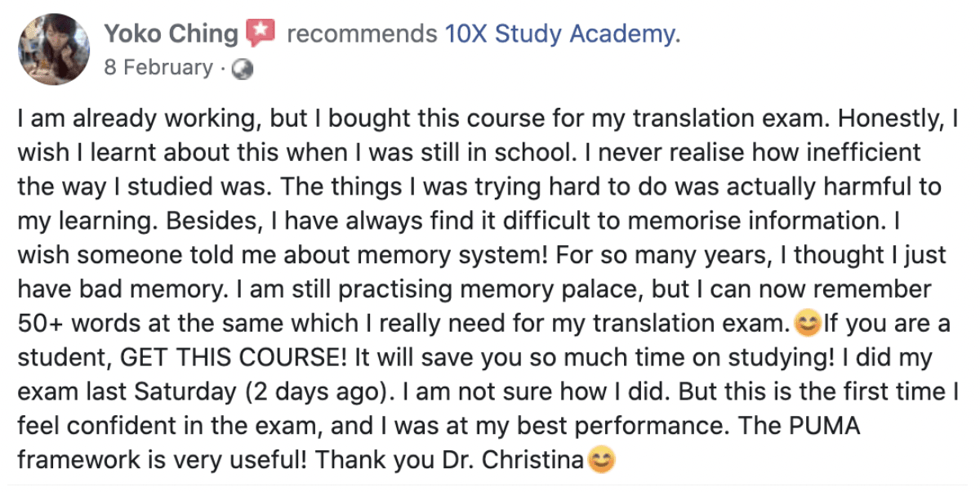The image size is (980, 492).
Task: Open the 10X Study Academy page link
Action: pos(562,34)
